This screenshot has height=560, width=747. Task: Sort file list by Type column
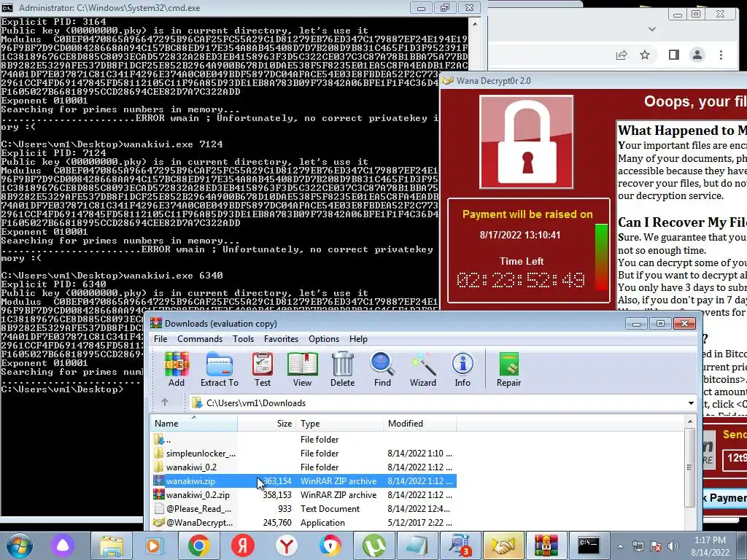(x=339, y=423)
